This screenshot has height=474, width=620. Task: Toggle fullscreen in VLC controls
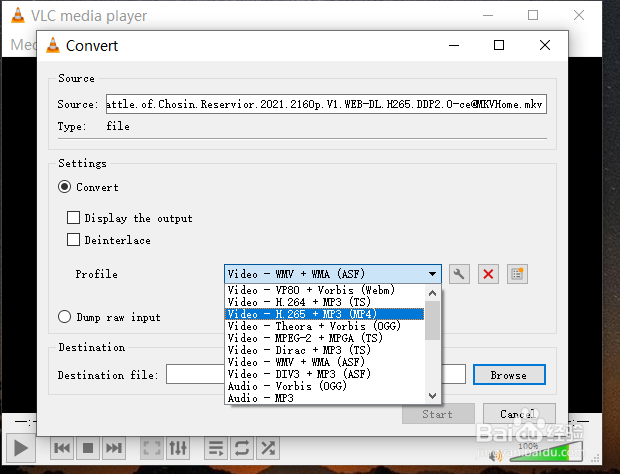[152, 448]
